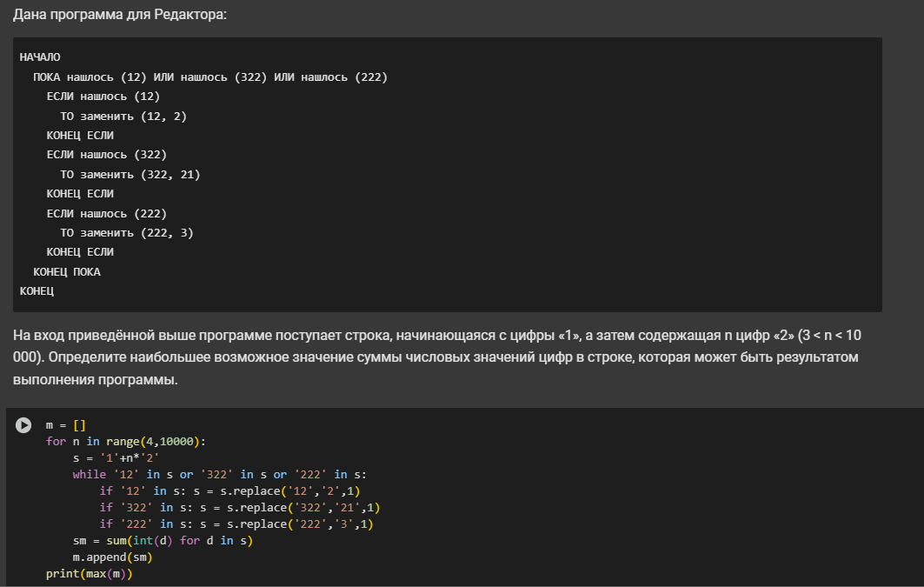This screenshot has width=924, height=587.
Task: Click the 'ЕСЛИ нашлось (12)' line
Action: coord(103,96)
